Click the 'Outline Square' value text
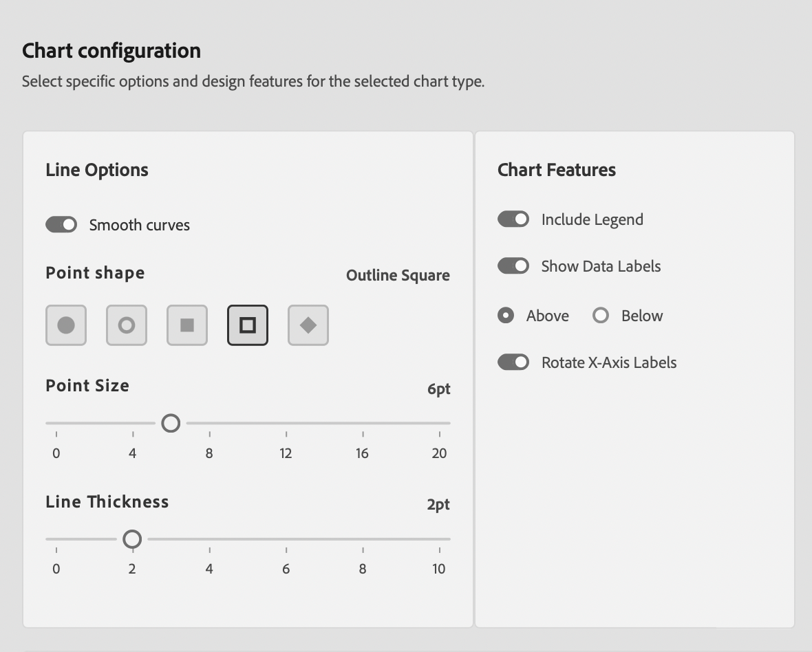Viewport: 812px width, 652px height. [398, 275]
